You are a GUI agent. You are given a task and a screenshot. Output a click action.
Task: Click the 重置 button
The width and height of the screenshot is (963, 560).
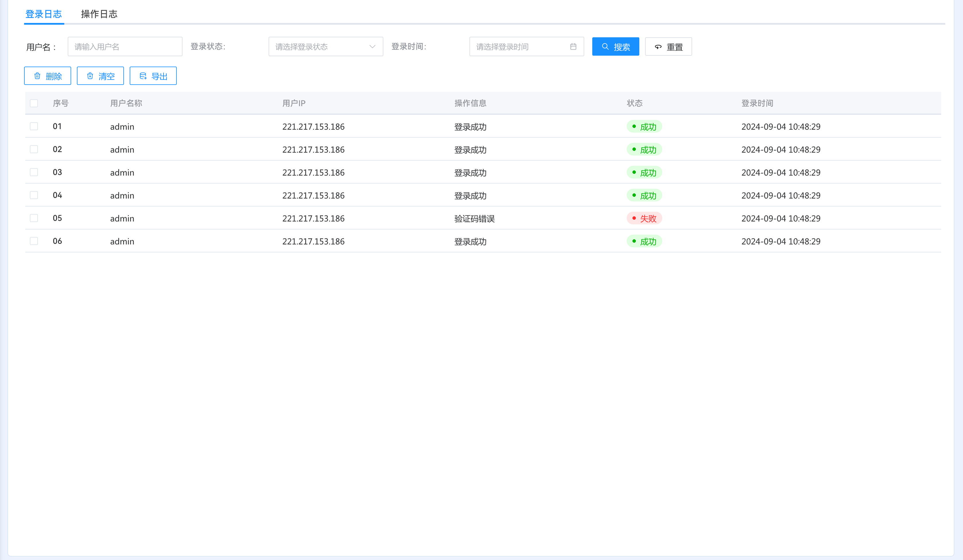click(668, 46)
